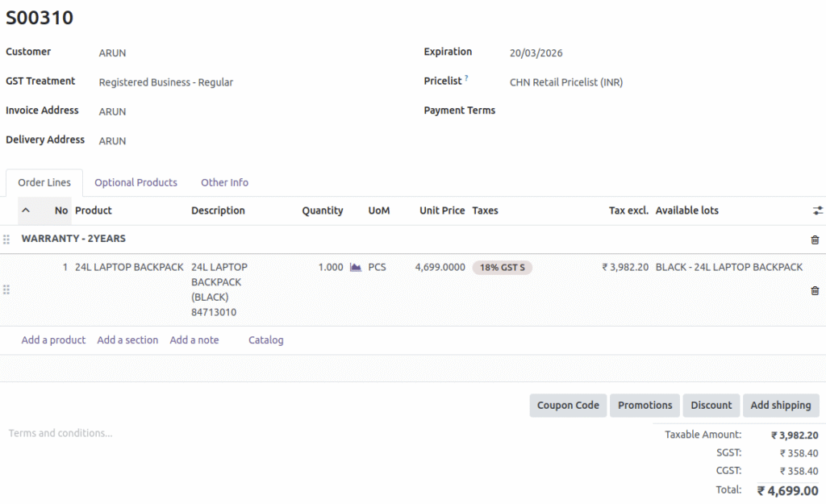Click the Add shipping button

781,405
